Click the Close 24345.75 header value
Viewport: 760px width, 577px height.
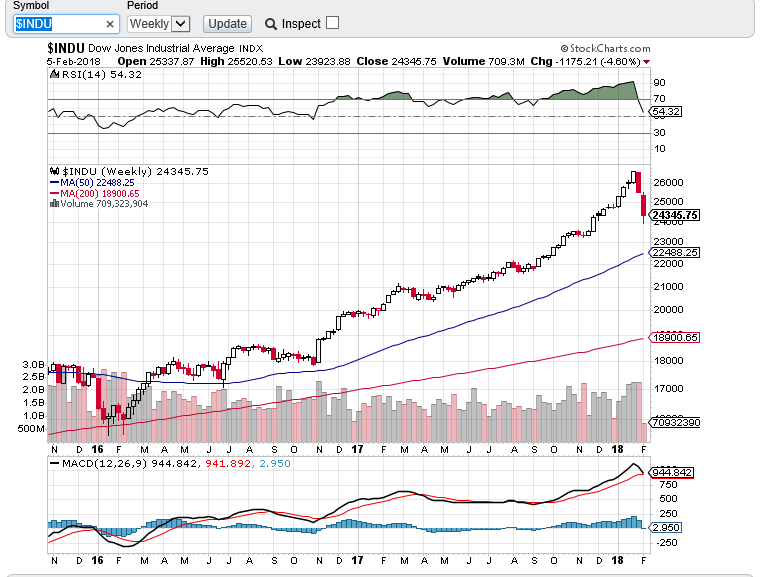coord(396,62)
